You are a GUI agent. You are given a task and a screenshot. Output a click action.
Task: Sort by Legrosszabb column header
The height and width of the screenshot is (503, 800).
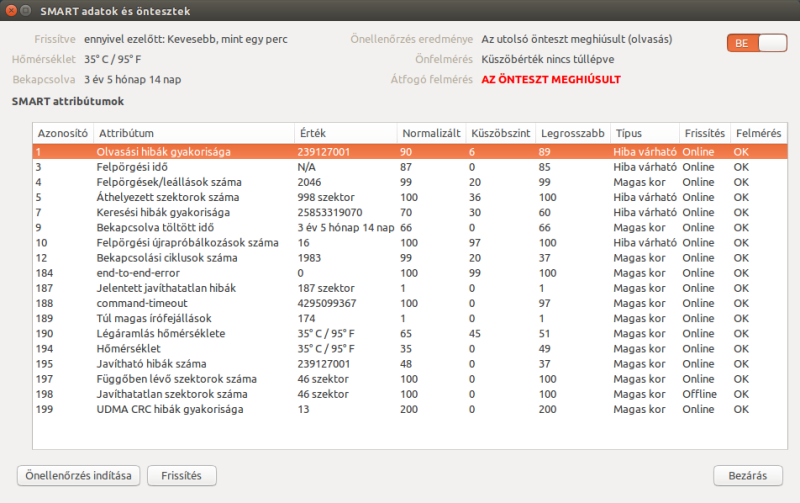coord(572,133)
